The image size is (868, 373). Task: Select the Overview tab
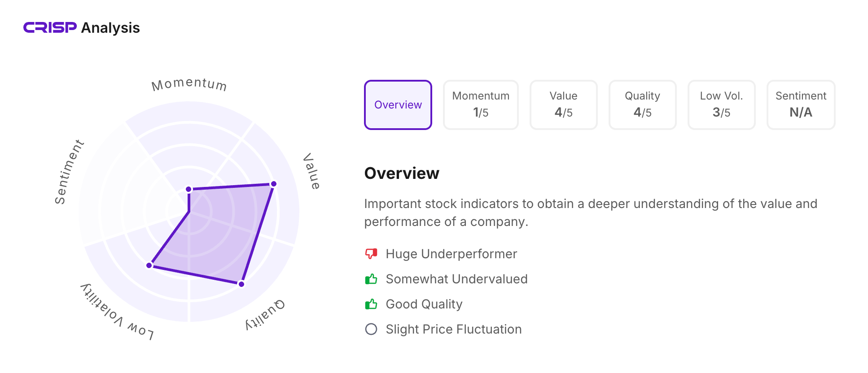(x=398, y=105)
